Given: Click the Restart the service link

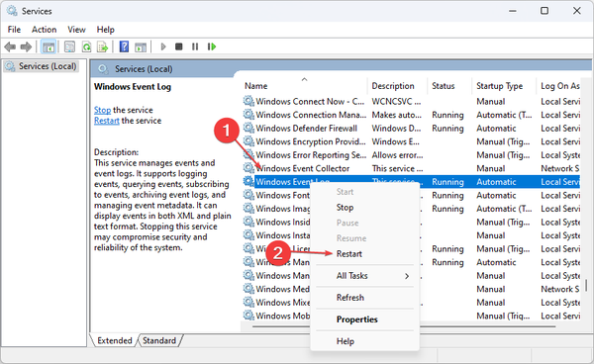Looking at the screenshot, I should (107, 121).
